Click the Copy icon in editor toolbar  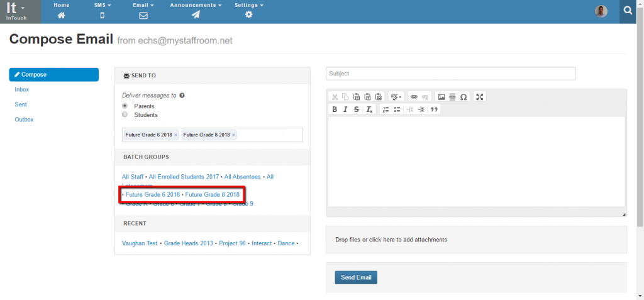[x=345, y=97]
